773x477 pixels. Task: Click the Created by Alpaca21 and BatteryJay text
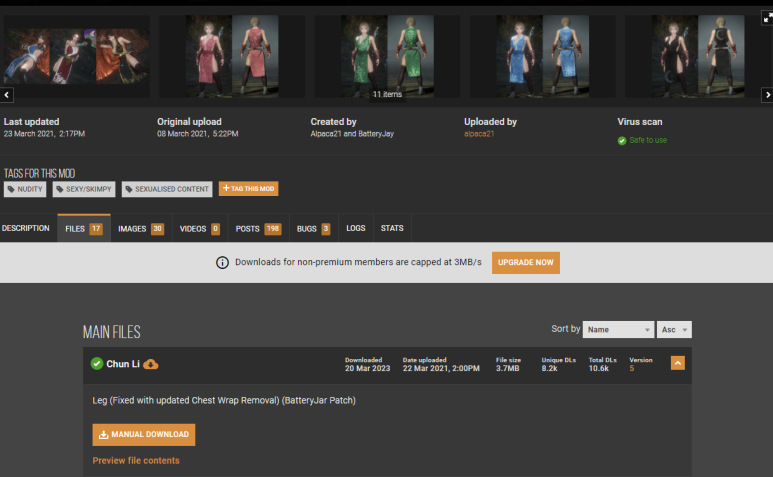tap(352, 134)
